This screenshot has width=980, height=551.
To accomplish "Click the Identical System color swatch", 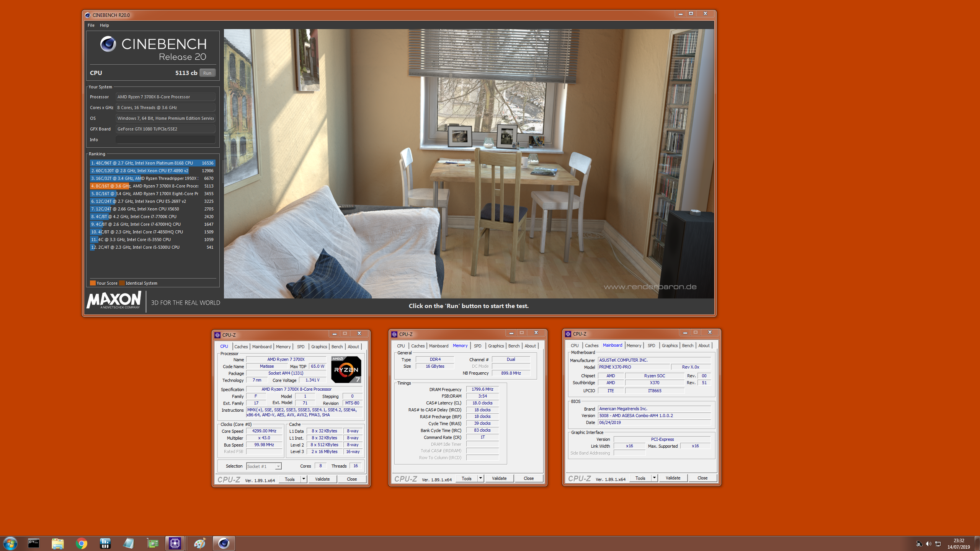I will pyautogui.click(x=122, y=283).
